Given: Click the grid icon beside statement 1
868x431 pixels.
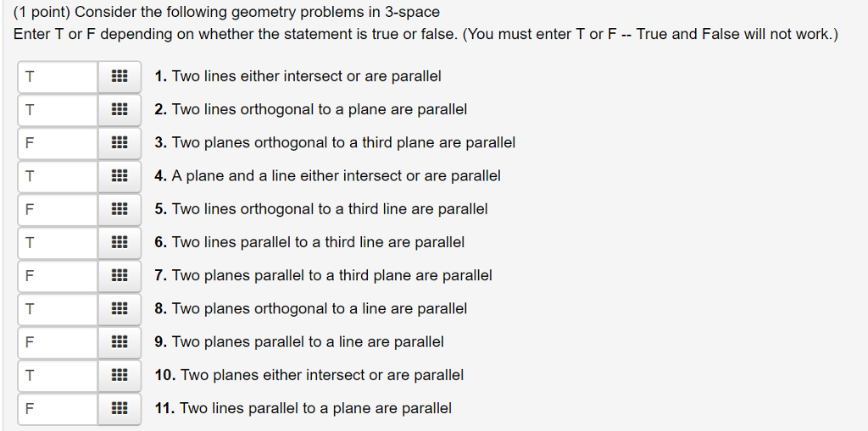Looking at the screenshot, I should point(120,77).
